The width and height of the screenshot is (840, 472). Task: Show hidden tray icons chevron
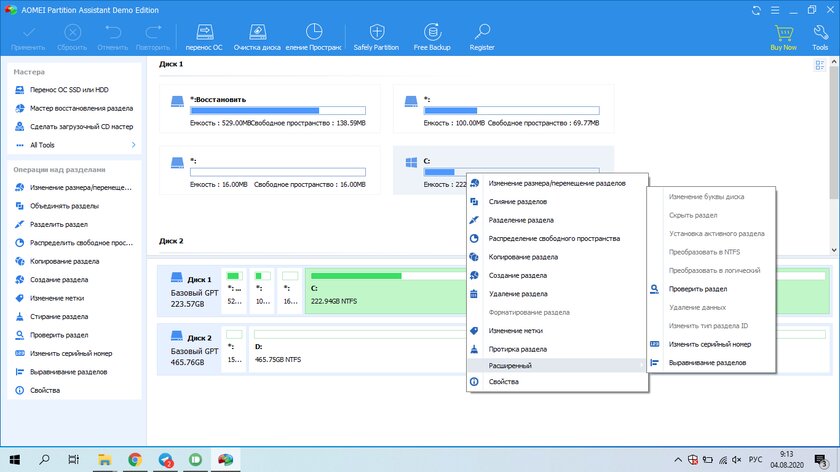coord(678,460)
